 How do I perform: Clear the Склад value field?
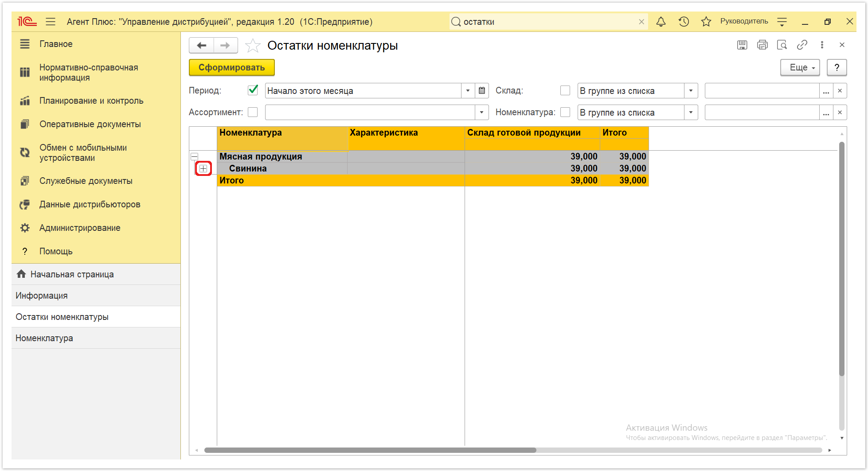pos(840,91)
